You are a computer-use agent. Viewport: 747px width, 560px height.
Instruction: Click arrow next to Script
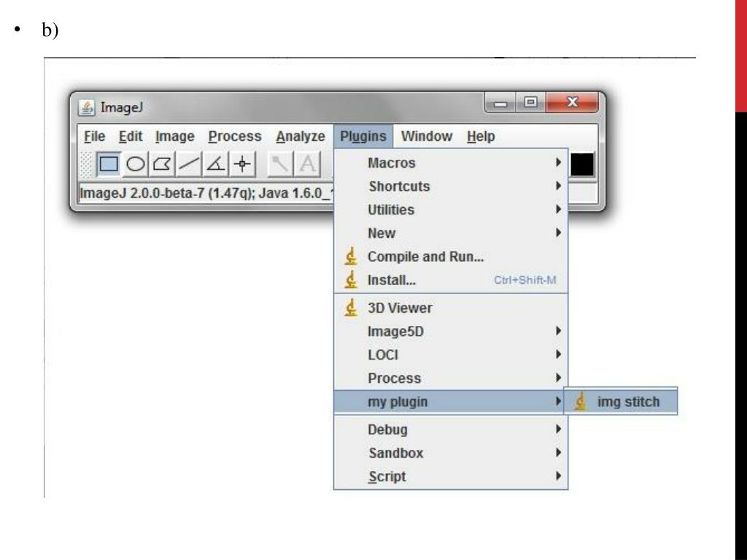558,475
